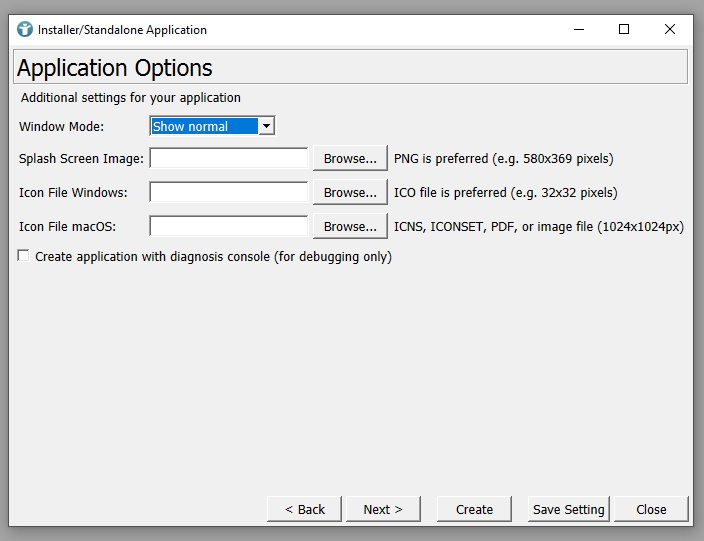Image resolution: width=704 pixels, height=541 pixels.
Task: Click the Application Options heading banner
Action: point(350,68)
